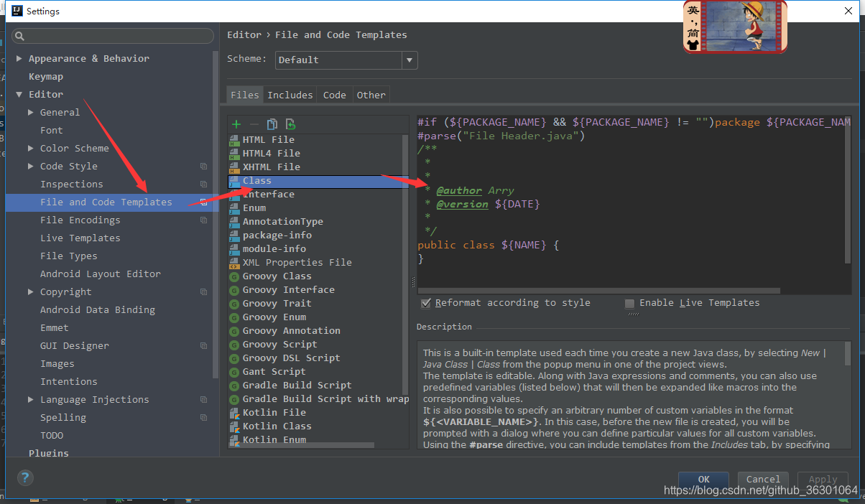Screen dimensions: 865x504
Task: Click the Editor breadcrumb link
Action: (244, 34)
